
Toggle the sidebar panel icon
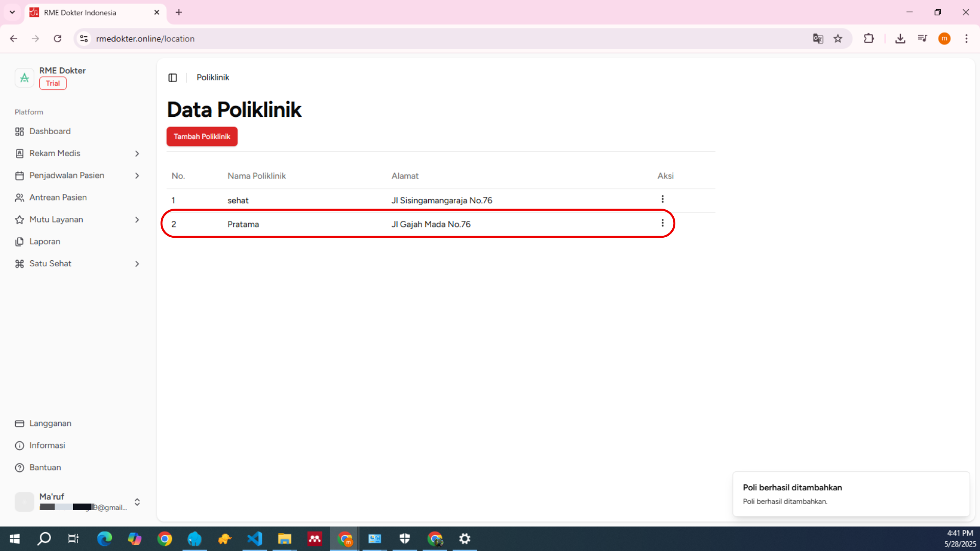(x=173, y=78)
